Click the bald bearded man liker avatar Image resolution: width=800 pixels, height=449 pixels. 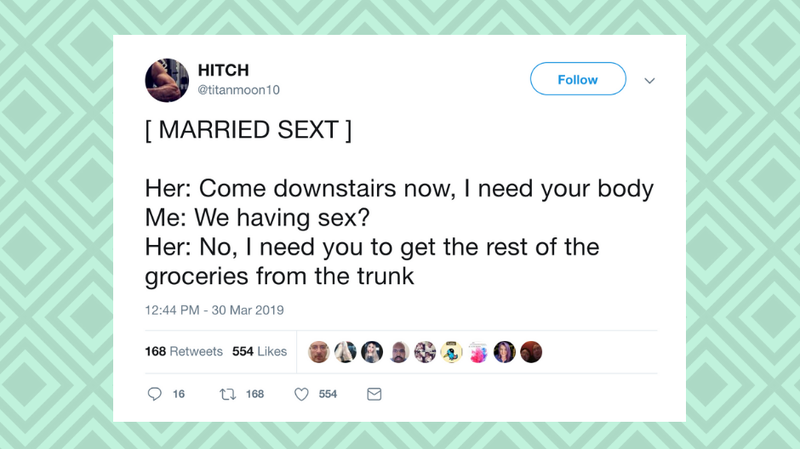[x=398, y=352]
